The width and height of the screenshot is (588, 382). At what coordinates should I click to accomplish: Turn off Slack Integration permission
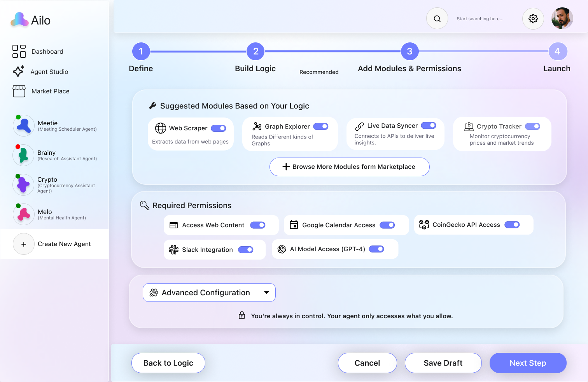(x=246, y=250)
